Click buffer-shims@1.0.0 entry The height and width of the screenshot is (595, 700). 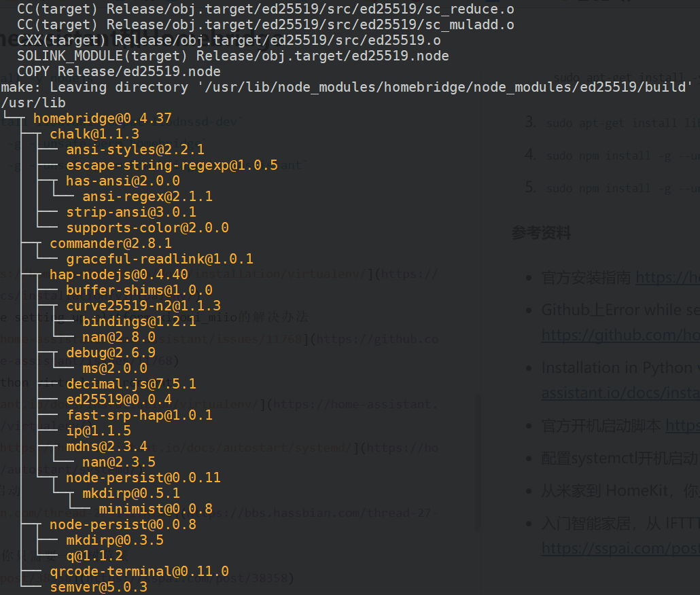[139, 290]
